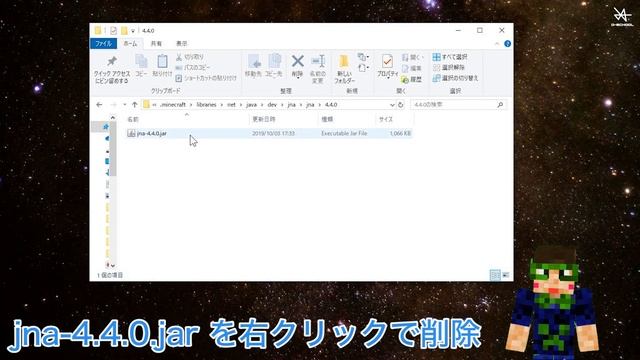Open the New item dropdown in ribbon

pyautogui.click(x=363, y=57)
